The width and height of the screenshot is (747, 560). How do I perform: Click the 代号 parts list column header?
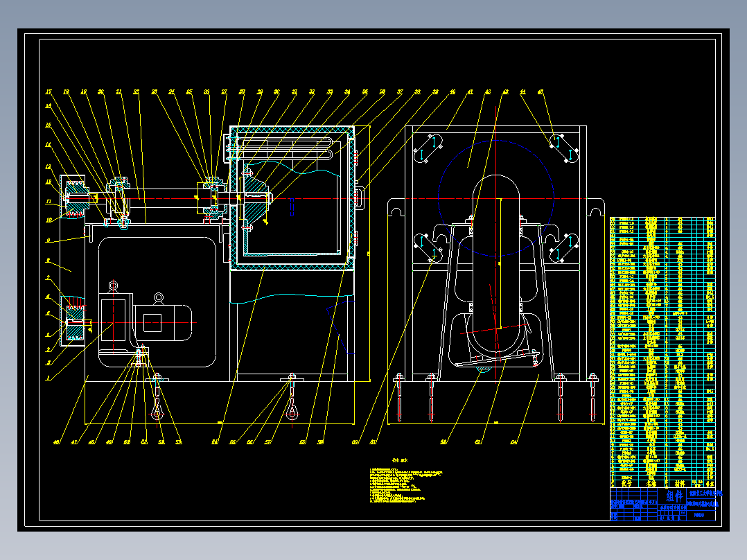click(x=626, y=483)
